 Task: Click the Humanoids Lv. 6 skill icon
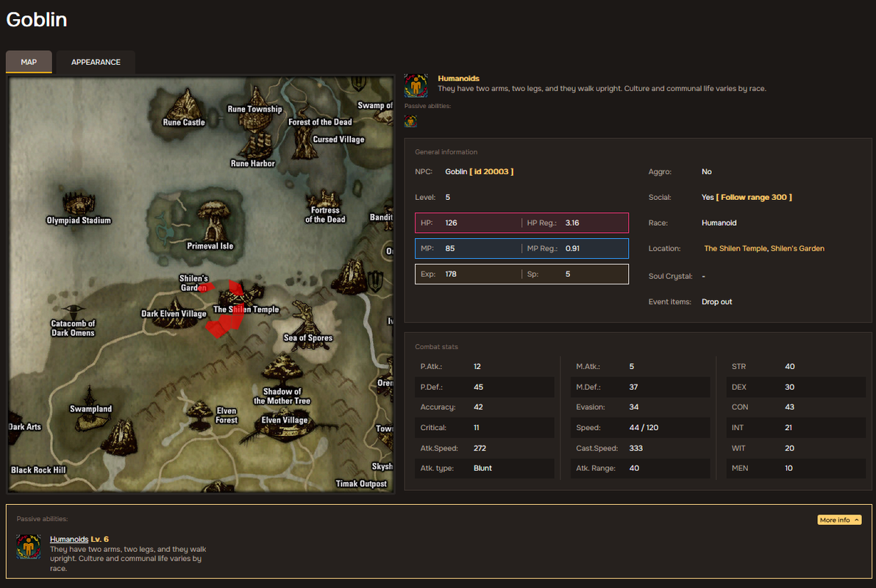point(28,547)
